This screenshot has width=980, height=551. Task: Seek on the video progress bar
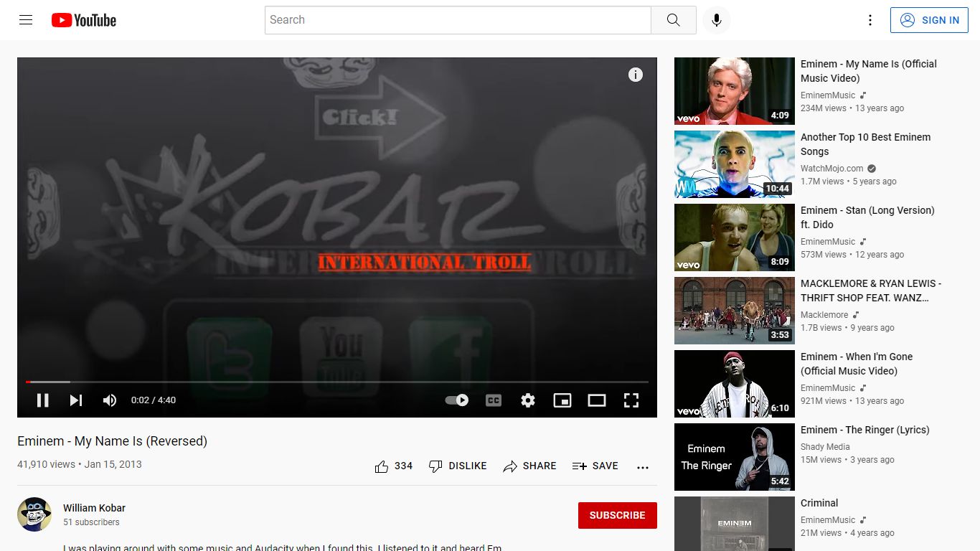[337, 382]
